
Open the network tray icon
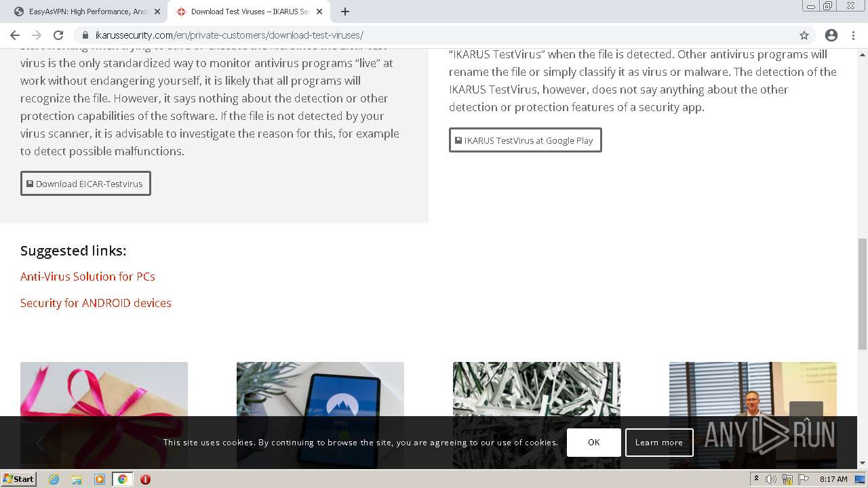pos(787,479)
